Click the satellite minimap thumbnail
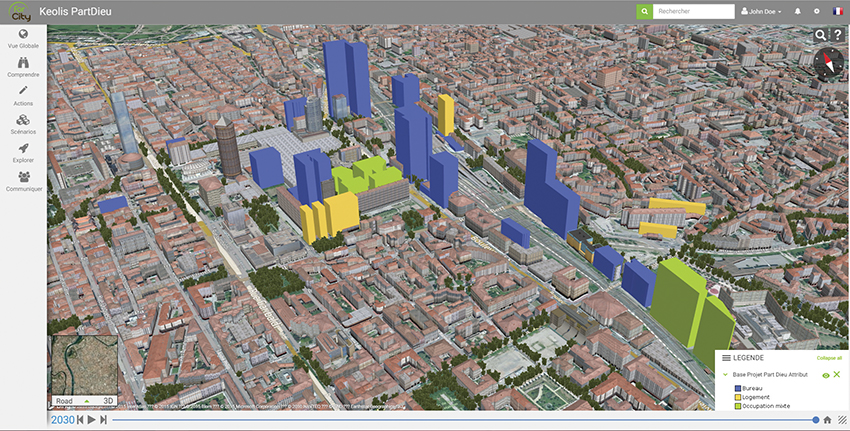 (x=85, y=365)
